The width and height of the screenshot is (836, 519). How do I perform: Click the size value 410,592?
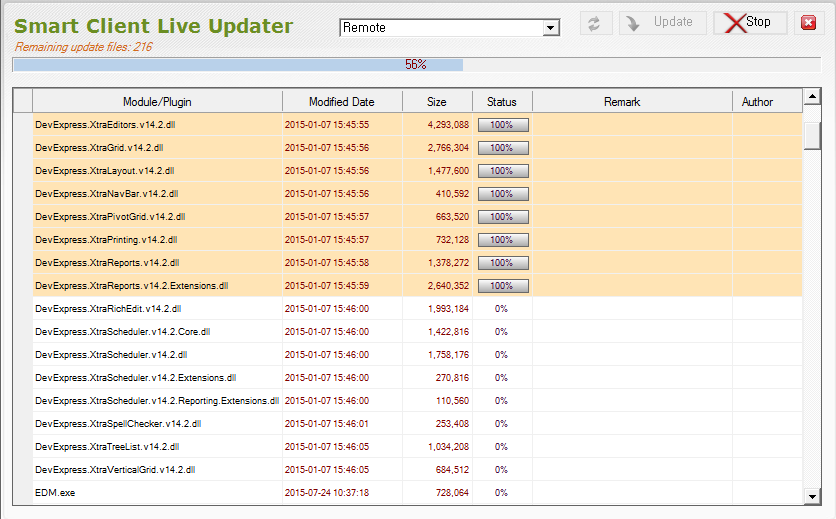pos(452,193)
